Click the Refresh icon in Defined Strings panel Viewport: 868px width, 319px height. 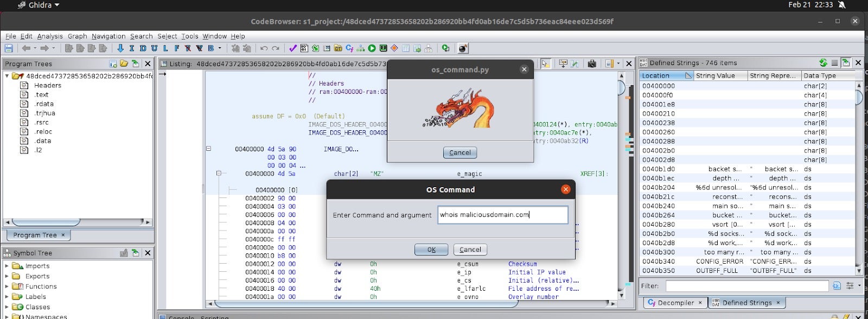point(823,63)
